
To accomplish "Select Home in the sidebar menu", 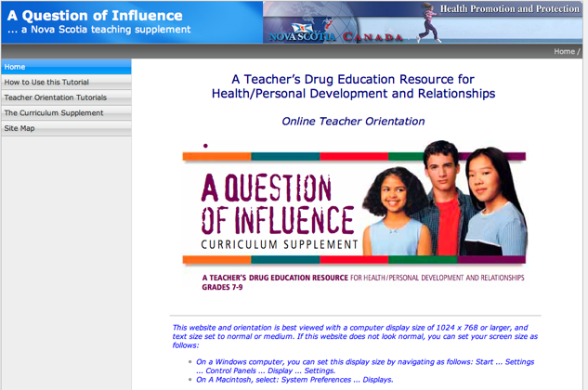I will point(66,67).
